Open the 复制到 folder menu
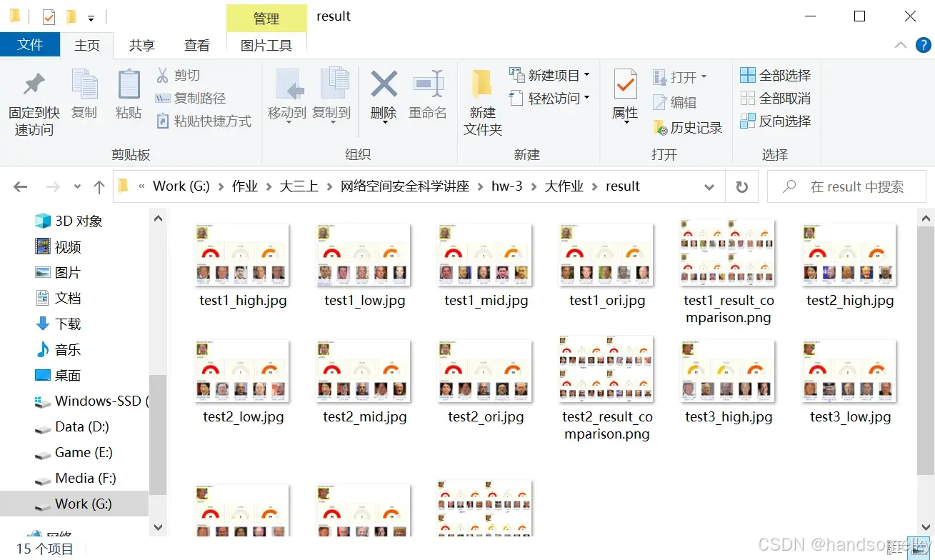Screen dimensions: 935x560 331,95
